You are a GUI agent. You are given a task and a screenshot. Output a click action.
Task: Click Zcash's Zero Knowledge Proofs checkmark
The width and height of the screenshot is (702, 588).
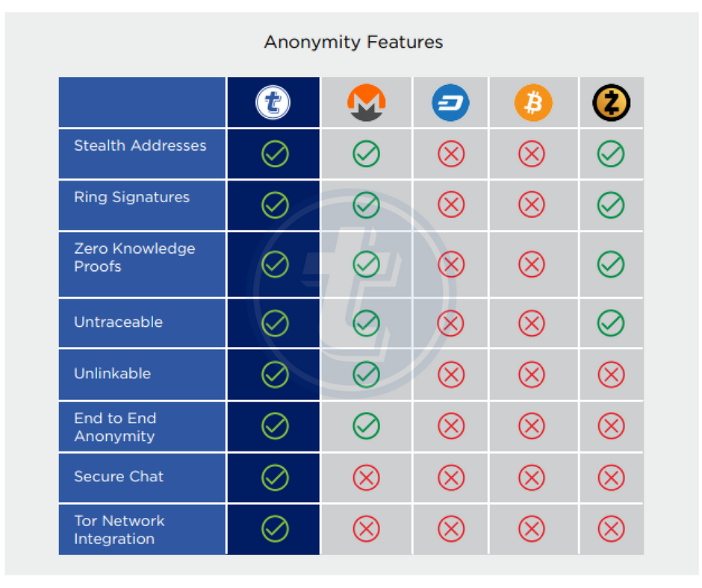611,264
